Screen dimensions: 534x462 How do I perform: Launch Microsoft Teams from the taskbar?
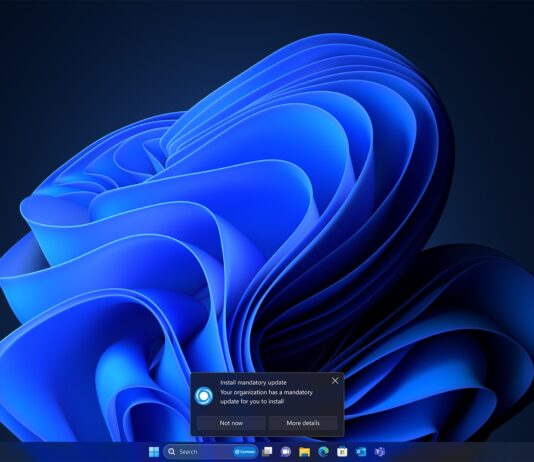point(380,452)
